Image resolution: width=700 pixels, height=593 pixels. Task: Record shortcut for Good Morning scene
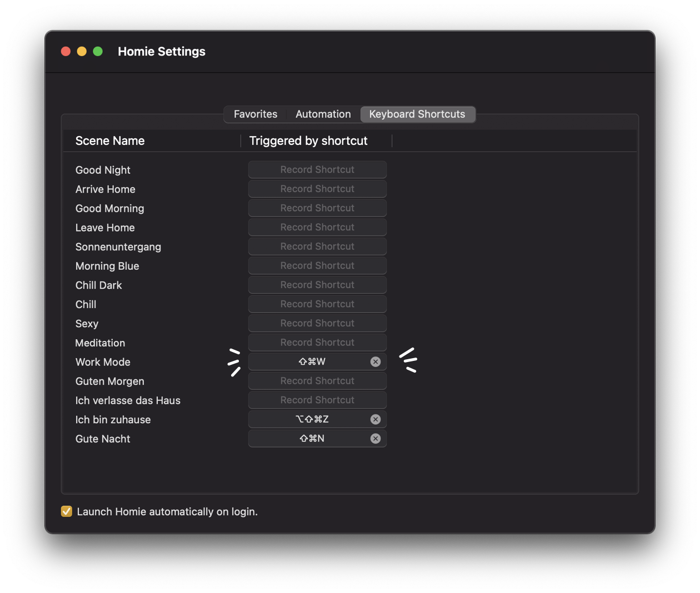317,208
